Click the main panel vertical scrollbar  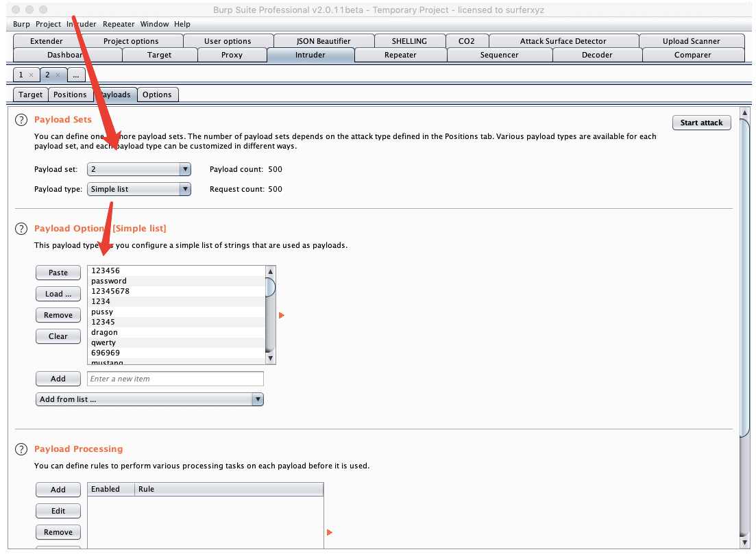point(744,279)
